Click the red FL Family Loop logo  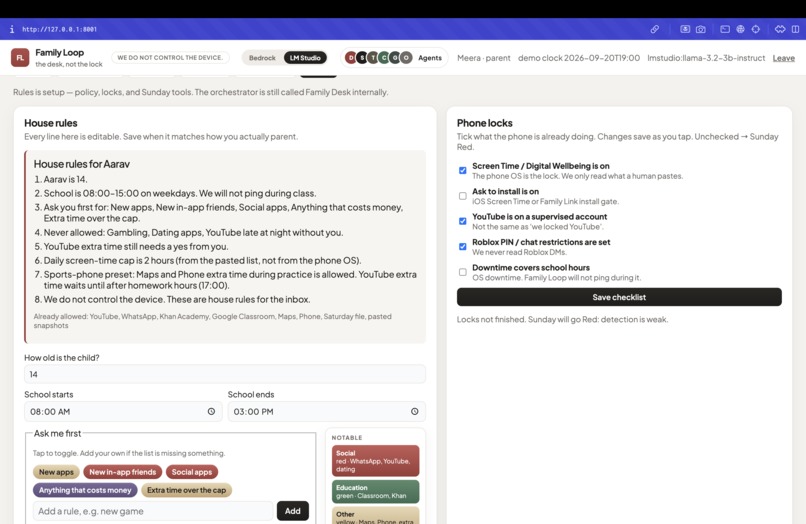20,58
